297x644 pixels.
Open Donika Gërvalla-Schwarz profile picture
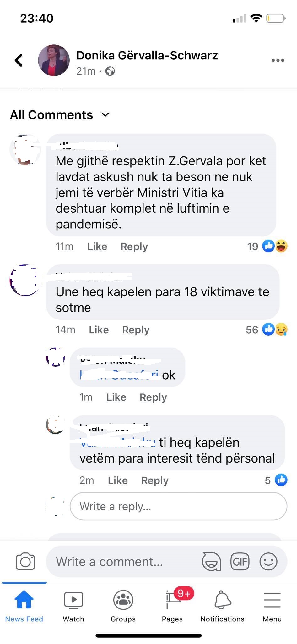point(54,60)
